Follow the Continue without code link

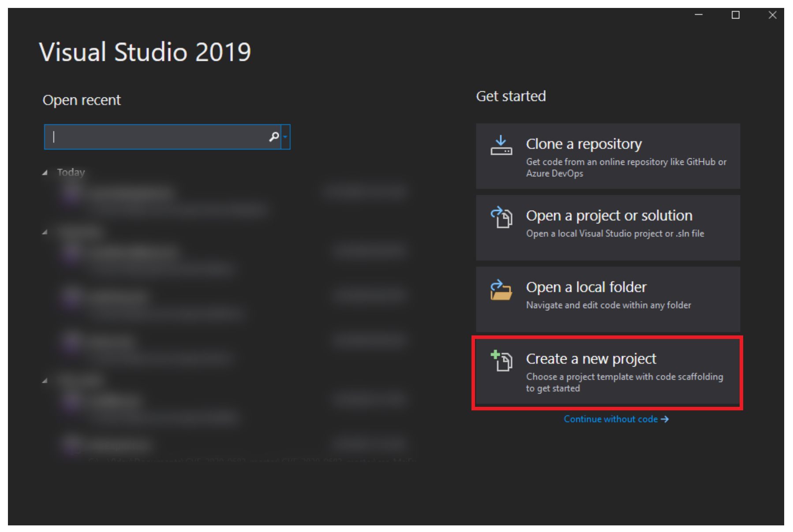click(x=610, y=419)
